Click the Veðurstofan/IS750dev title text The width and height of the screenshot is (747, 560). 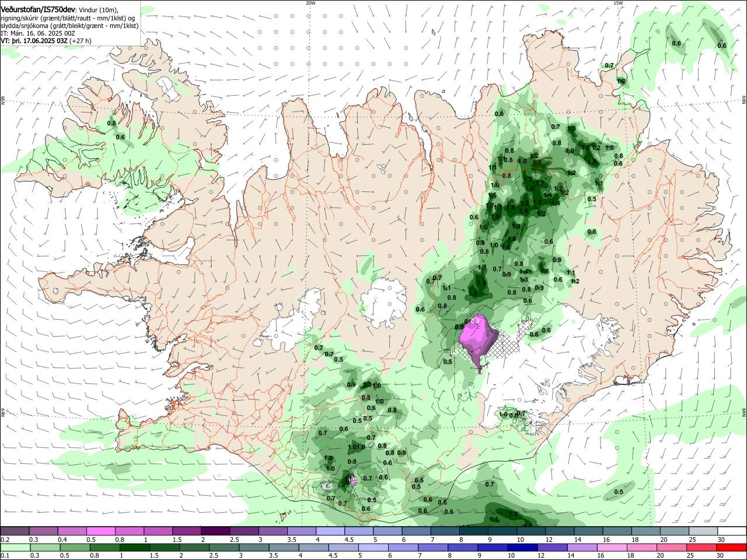tap(37, 10)
